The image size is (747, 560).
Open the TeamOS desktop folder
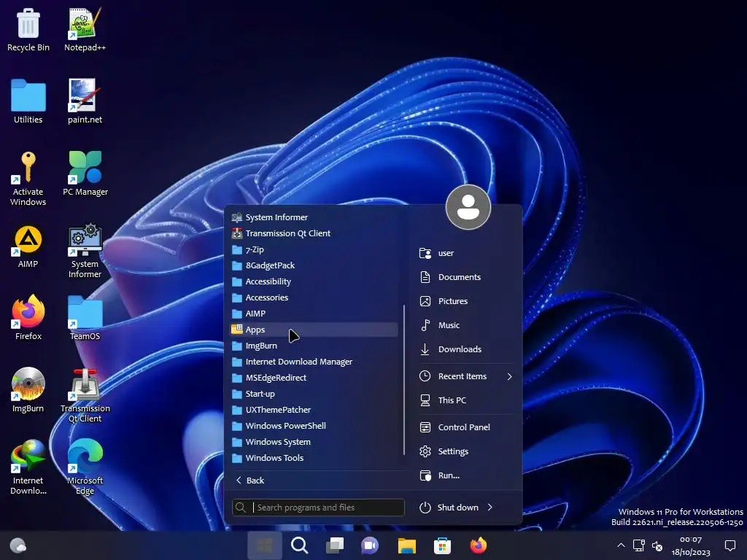coord(85,318)
